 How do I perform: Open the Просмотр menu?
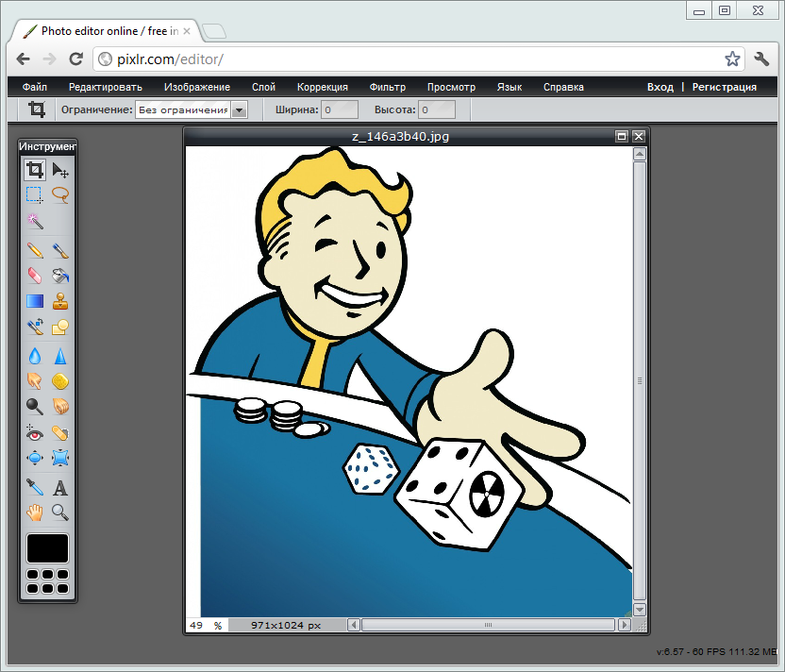tap(451, 87)
